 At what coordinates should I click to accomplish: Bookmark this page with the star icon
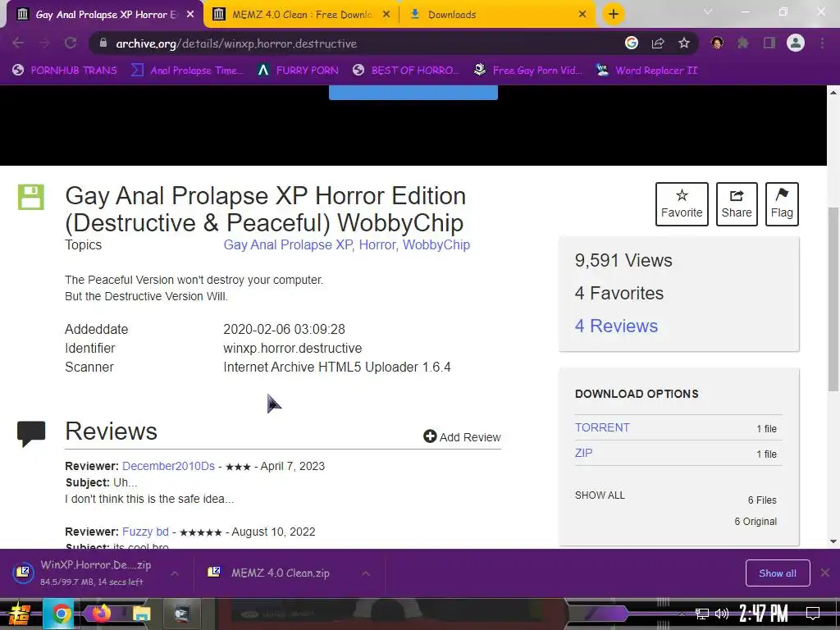tap(684, 43)
